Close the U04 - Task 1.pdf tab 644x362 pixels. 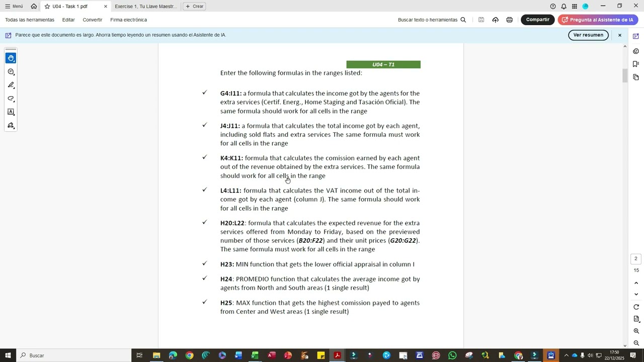106,7
